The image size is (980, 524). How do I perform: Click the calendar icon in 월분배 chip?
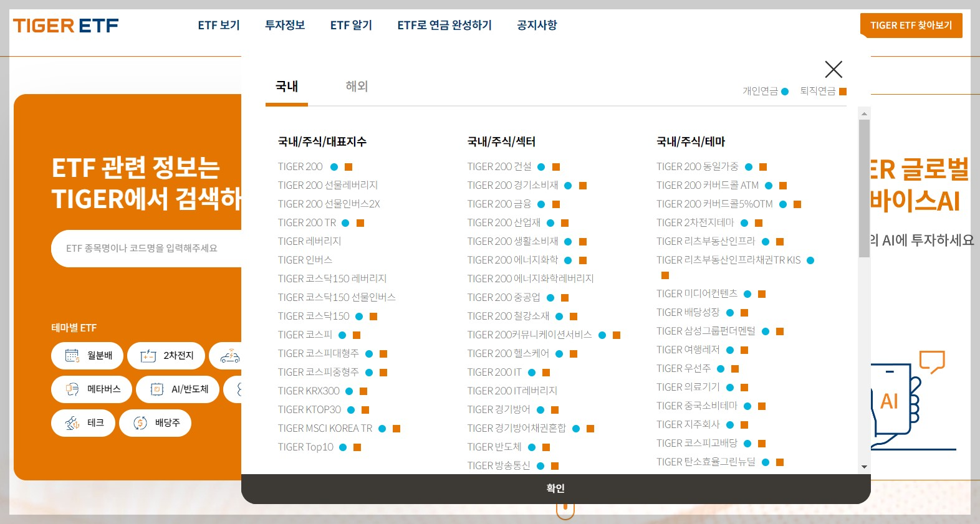pos(72,356)
